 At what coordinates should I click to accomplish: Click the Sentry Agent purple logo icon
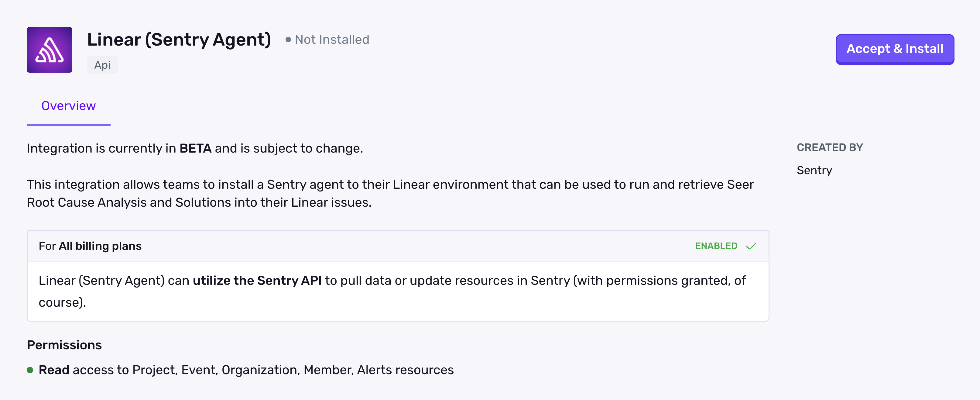tap(49, 50)
